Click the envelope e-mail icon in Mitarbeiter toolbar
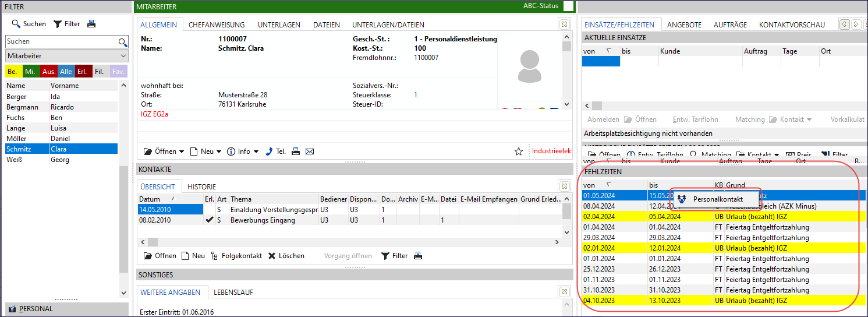 310,152
